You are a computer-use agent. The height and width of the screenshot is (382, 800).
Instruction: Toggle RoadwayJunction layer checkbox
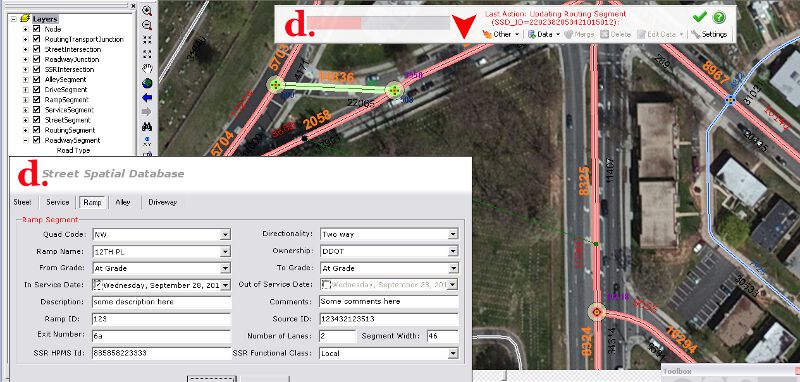pyautogui.click(x=36, y=59)
